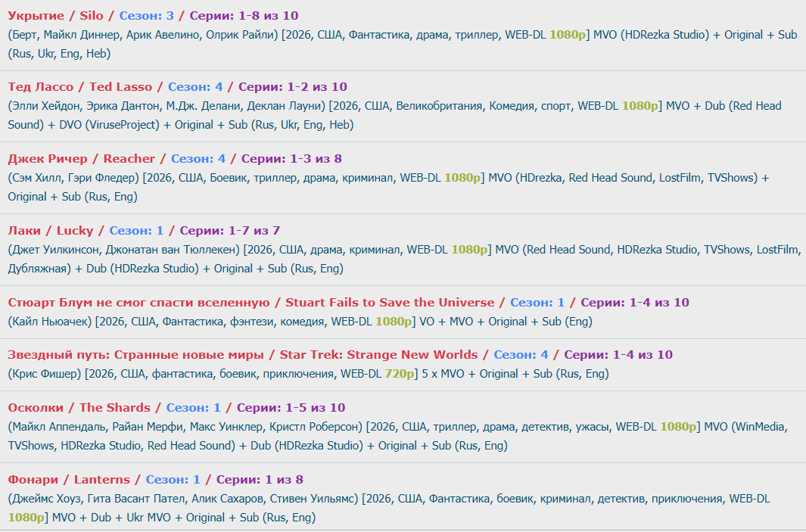Screen dimensions: 806x532
Task: Select the 720p quality label for Star Trek
Action: [400, 374]
